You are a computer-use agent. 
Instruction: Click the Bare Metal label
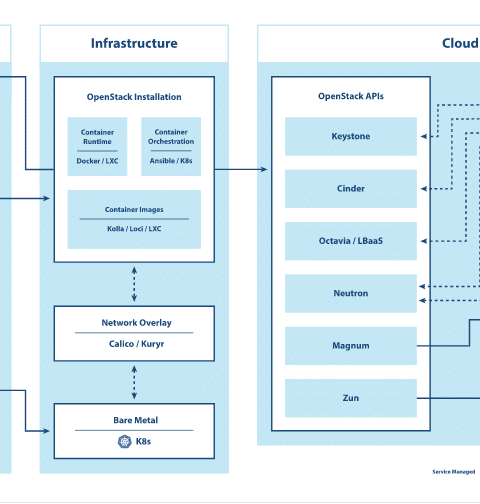tap(136, 420)
